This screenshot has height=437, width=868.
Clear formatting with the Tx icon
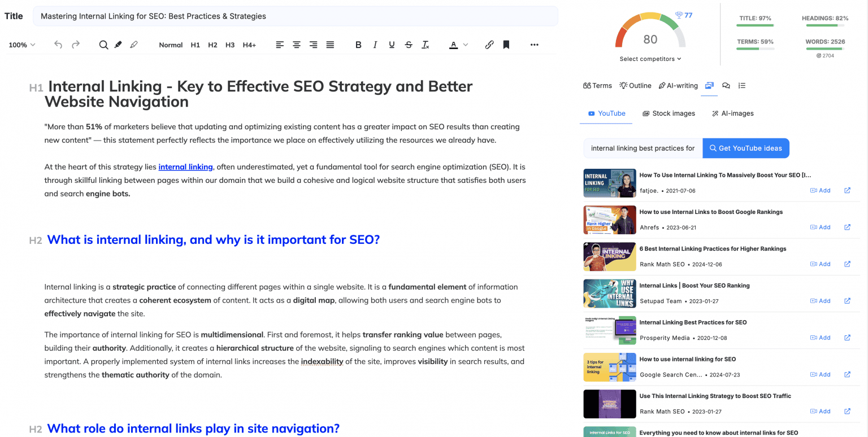[426, 45]
